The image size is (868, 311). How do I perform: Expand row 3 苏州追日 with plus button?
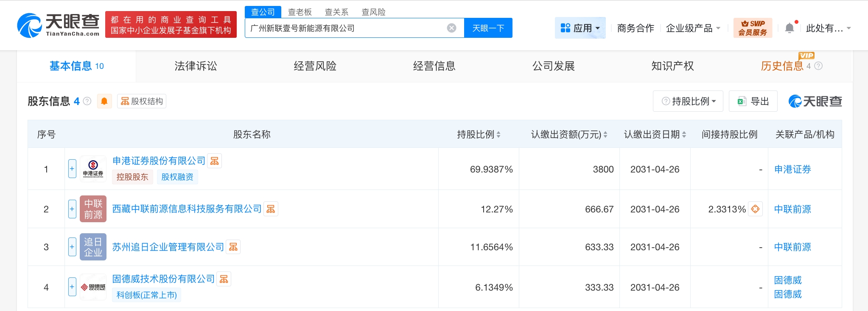72,247
